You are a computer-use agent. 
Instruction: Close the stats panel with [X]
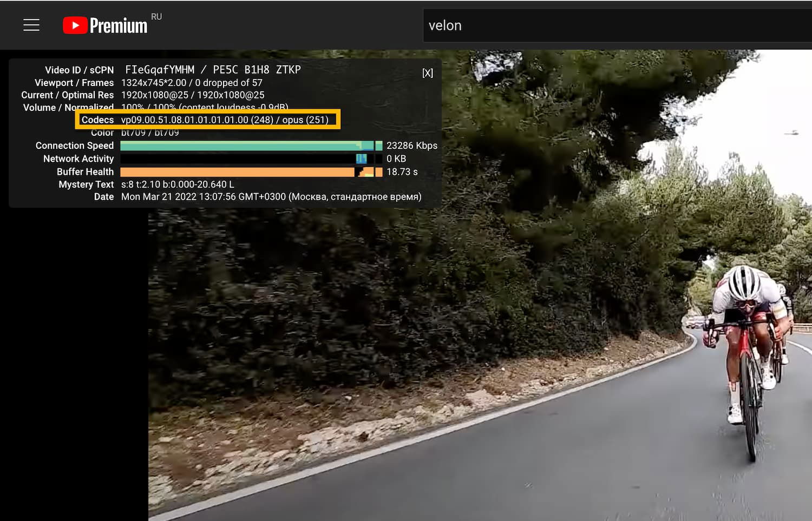pyautogui.click(x=428, y=73)
